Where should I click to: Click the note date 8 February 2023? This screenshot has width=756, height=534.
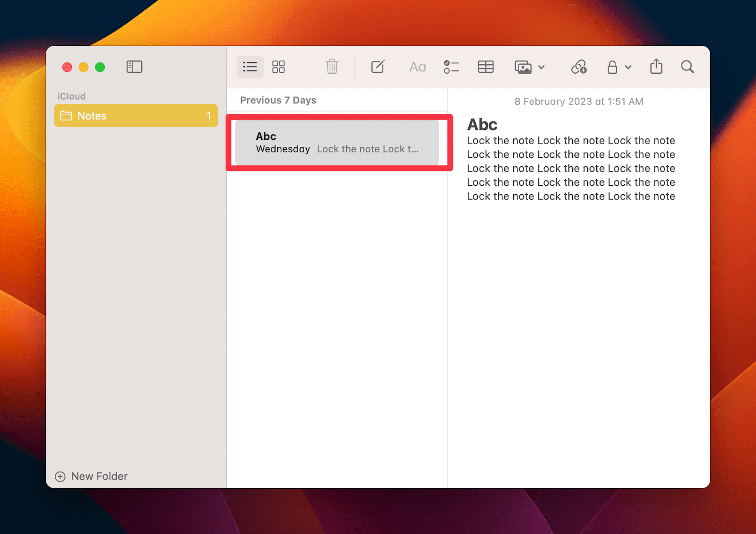(579, 102)
